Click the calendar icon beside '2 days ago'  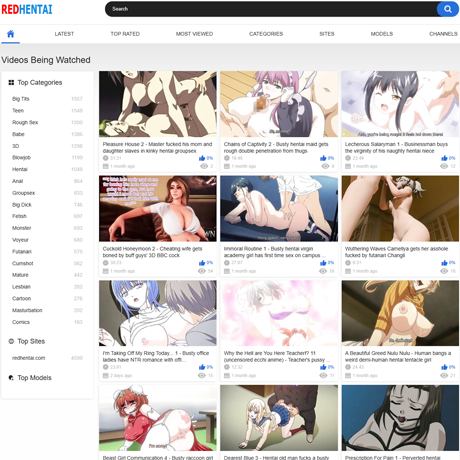tap(106, 376)
